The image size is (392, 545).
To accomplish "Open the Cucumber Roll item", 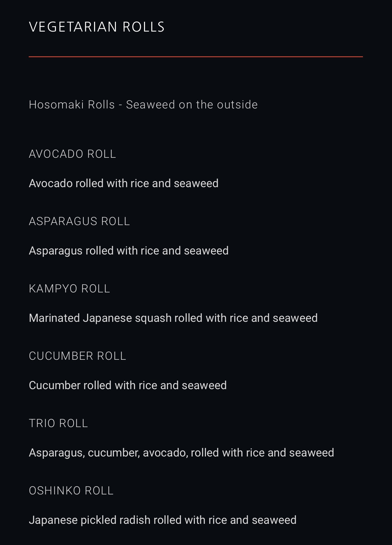I will pyautogui.click(x=77, y=356).
